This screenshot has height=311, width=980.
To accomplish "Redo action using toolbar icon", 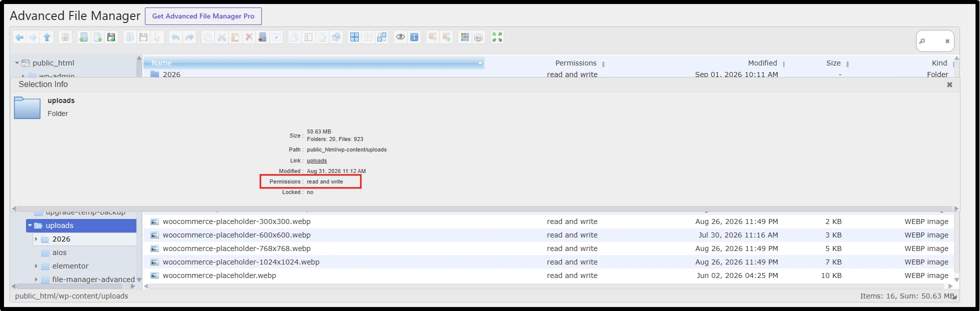I will [x=189, y=37].
